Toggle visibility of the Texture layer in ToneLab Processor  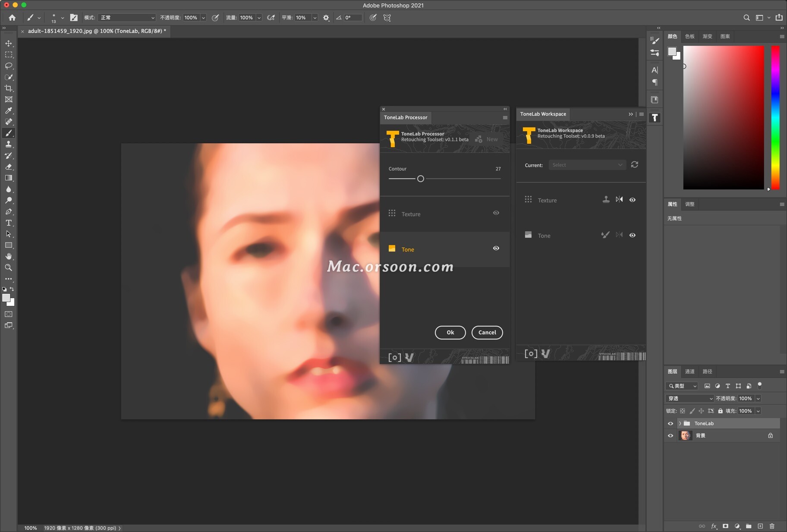(496, 213)
